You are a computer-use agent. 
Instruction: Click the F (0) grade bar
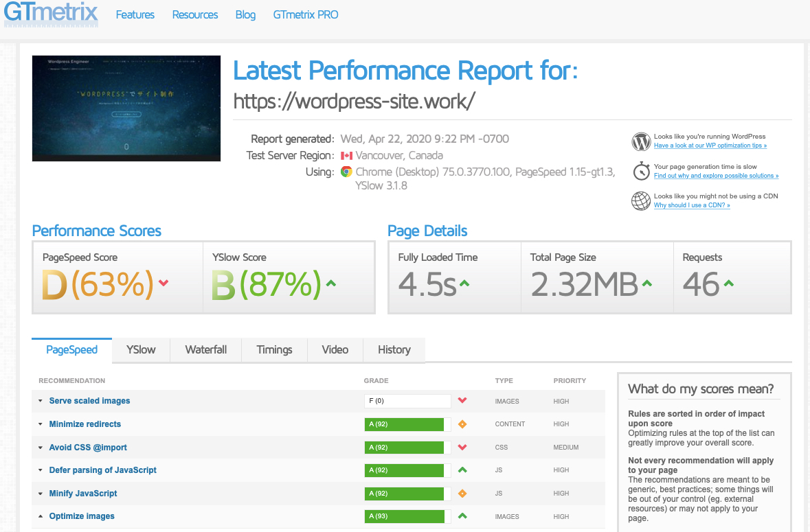tap(407, 401)
